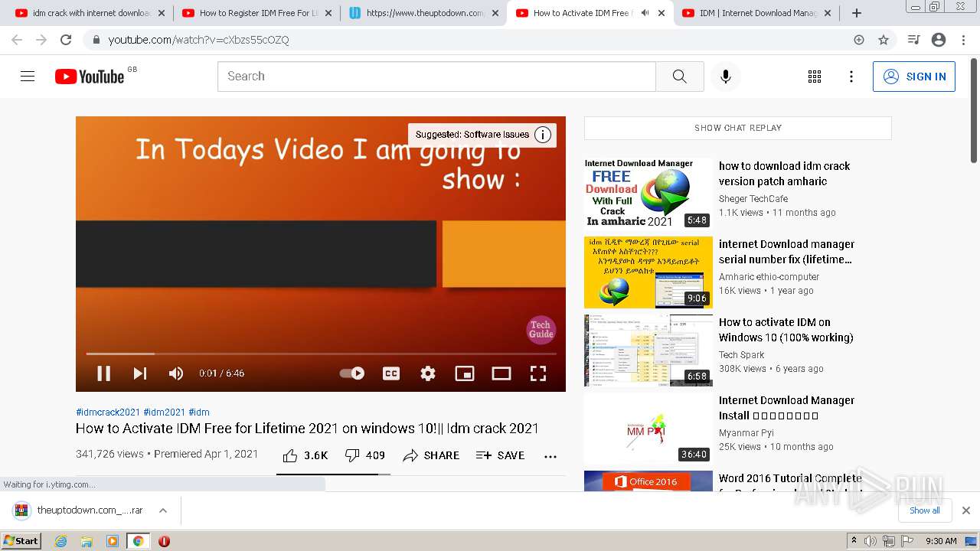The height and width of the screenshot is (551, 980).
Task: Click the Tech Guide channel watermark
Action: click(x=541, y=330)
